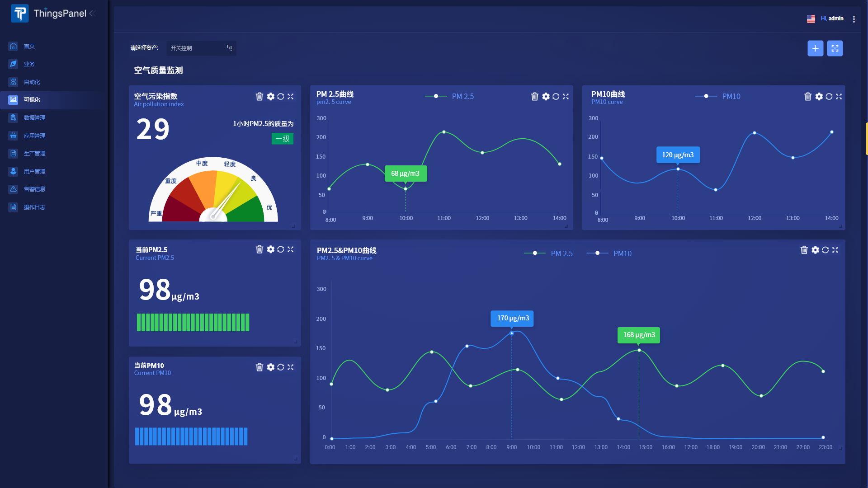Screen dimensions: 868x488
Task: Click 15:00 PM 2.5 peak point in combined chart
Action: point(639,350)
